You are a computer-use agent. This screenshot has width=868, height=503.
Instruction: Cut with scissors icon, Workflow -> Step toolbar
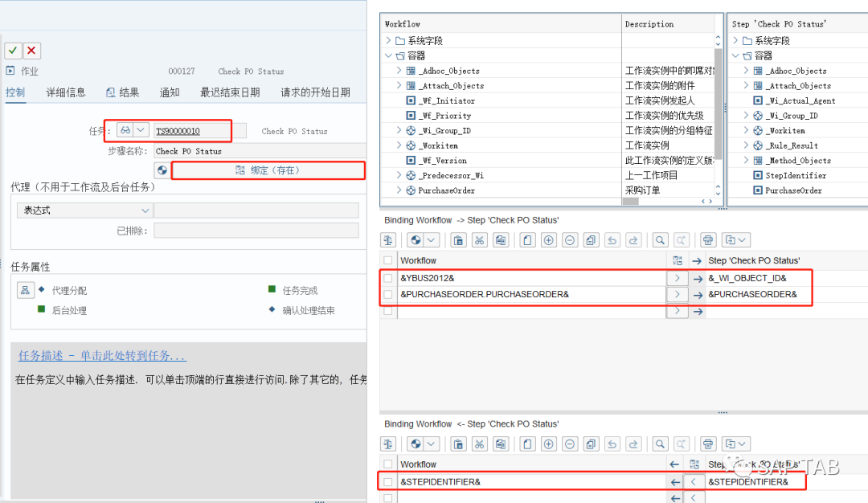[479, 240]
